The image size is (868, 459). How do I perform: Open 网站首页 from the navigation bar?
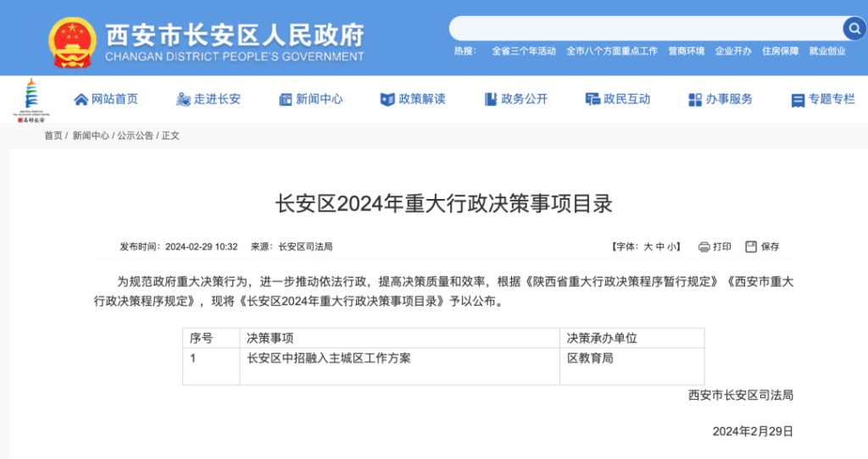pyautogui.click(x=106, y=99)
